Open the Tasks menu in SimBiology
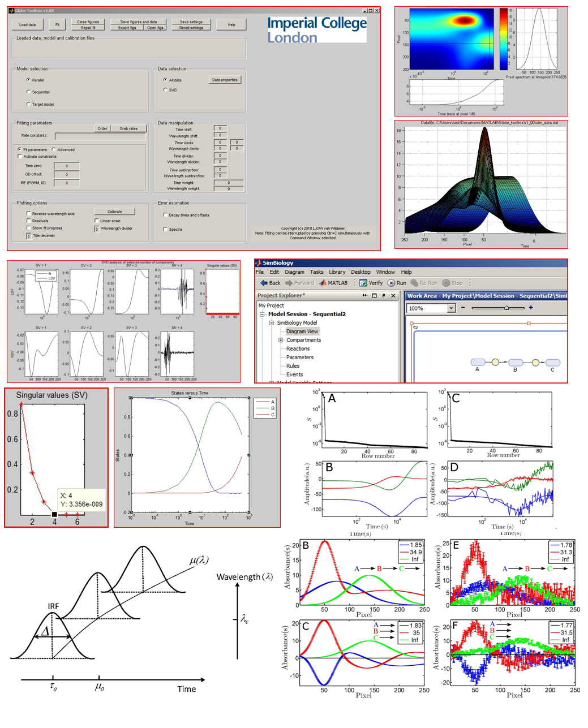The height and width of the screenshot is (728, 588). tap(316, 272)
